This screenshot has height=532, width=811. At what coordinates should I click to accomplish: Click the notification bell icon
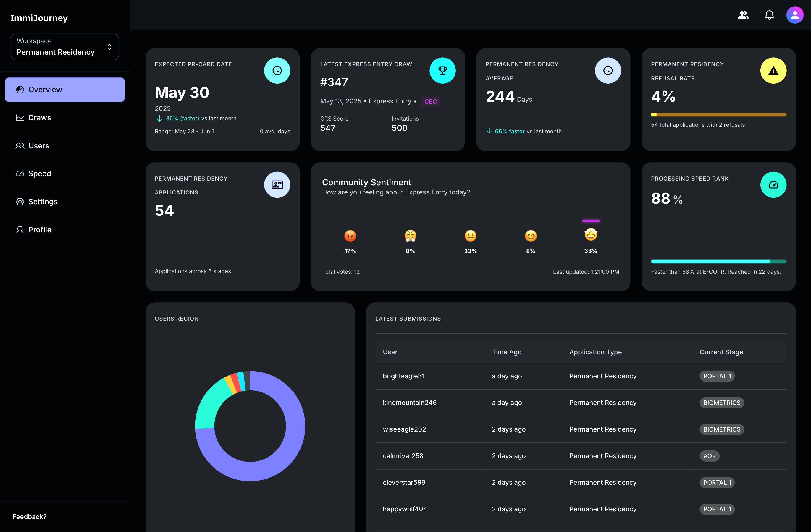[769, 15]
